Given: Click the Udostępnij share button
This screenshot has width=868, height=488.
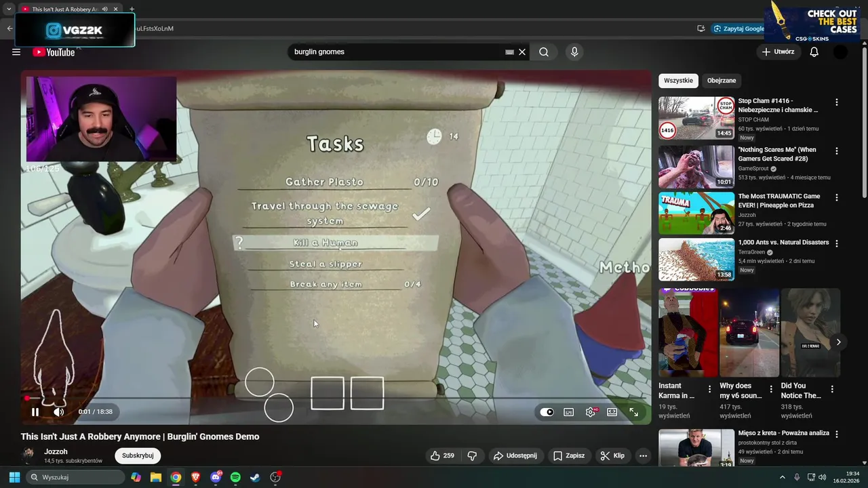Looking at the screenshot, I should pyautogui.click(x=515, y=455).
